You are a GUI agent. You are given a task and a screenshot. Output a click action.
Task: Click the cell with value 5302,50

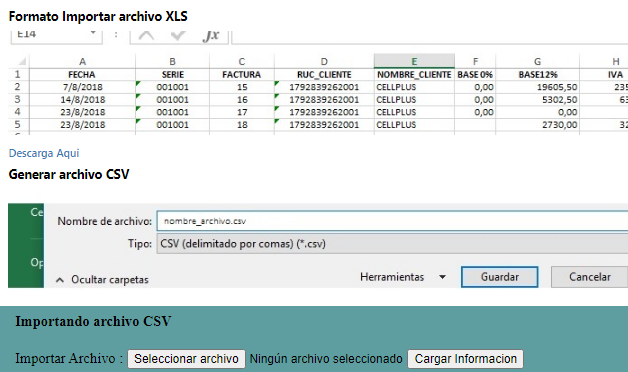click(537, 99)
